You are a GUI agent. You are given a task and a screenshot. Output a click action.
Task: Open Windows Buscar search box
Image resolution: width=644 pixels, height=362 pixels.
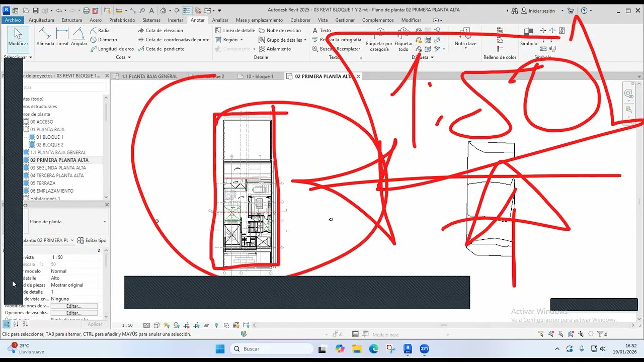pyautogui.click(x=272, y=349)
